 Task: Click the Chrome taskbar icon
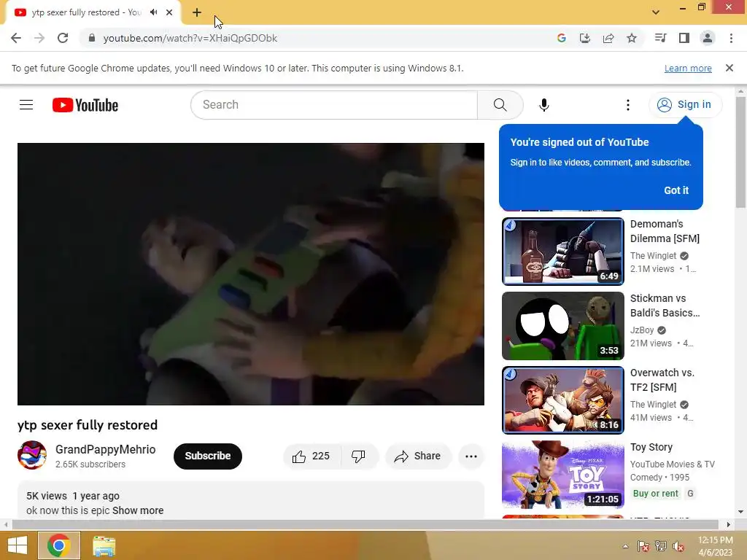59,545
